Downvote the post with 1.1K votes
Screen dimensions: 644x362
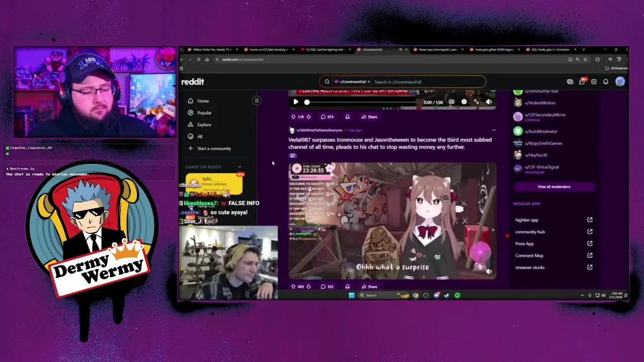point(308,117)
